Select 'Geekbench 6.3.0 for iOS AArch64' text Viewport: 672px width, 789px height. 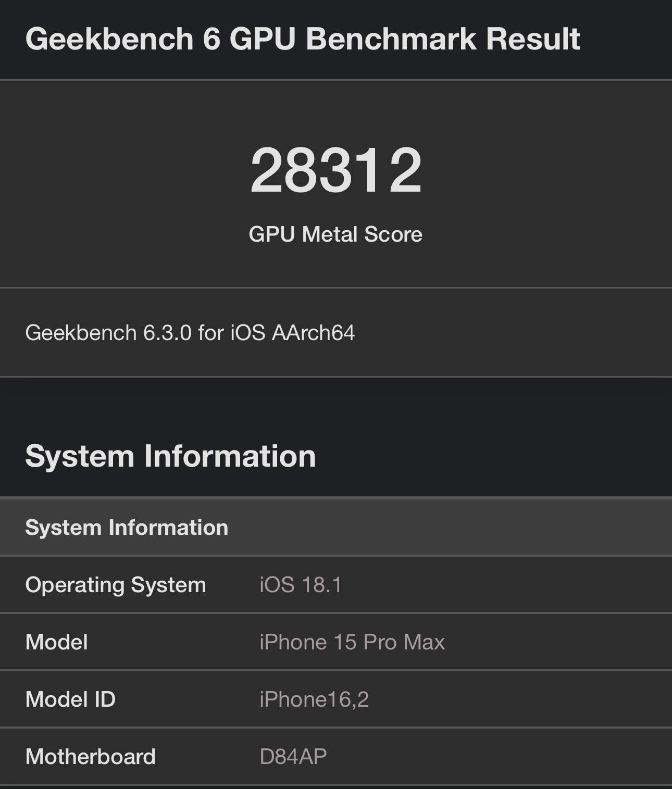tap(190, 333)
